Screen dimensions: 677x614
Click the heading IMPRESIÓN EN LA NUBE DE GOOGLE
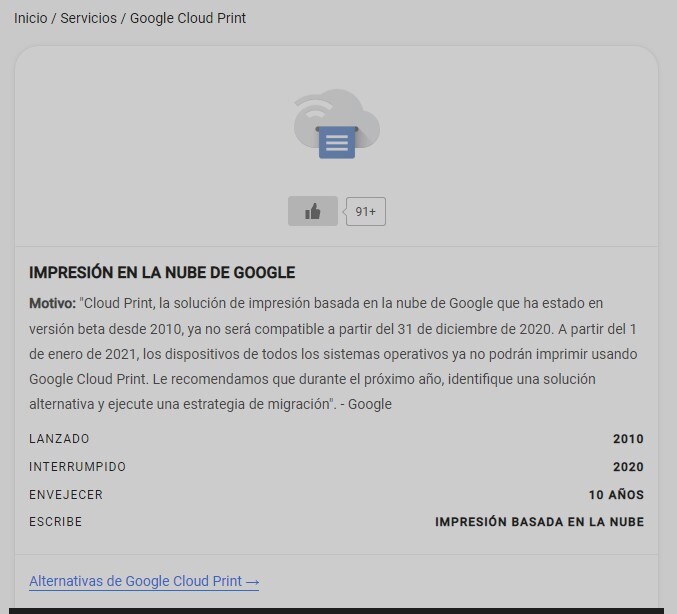[162, 272]
